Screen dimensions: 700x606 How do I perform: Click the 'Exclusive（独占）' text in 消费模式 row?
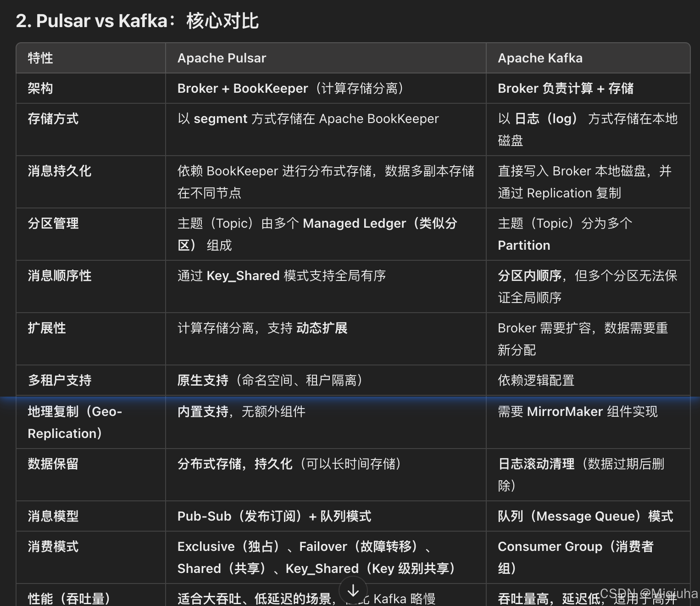[x=228, y=546]
